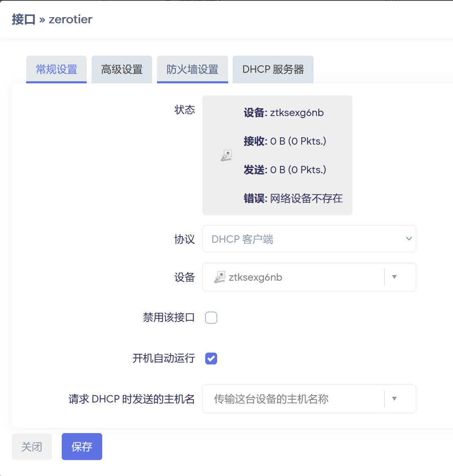Click the network device icon in status box
The image size is (453, 476).
[226, 155]
